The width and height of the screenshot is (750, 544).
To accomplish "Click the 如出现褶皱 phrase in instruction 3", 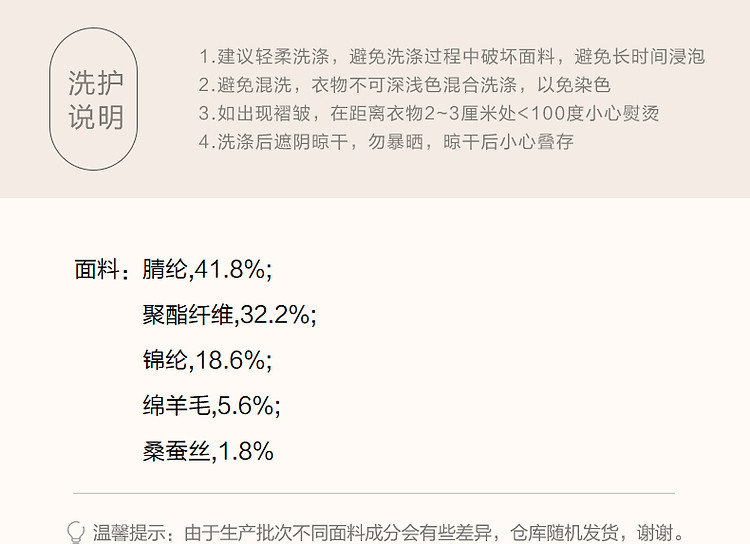I will point(257,113).
